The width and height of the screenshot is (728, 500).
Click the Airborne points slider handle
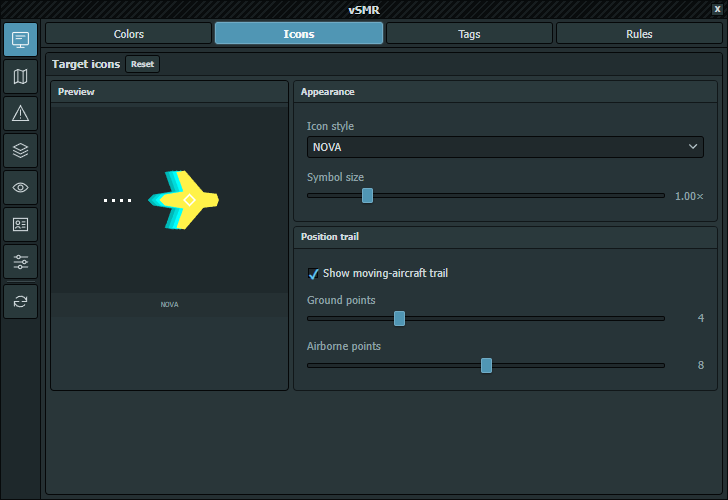tap(486, 365)
